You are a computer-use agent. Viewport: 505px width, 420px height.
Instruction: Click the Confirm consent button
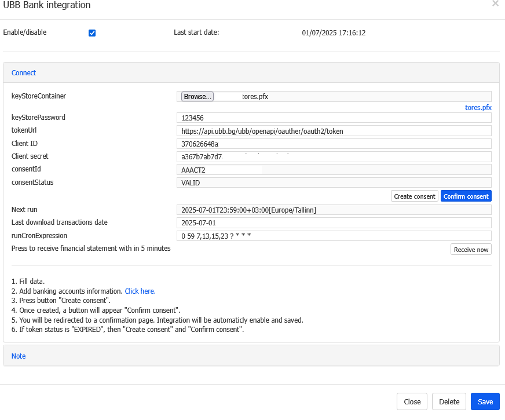(466, 196)
